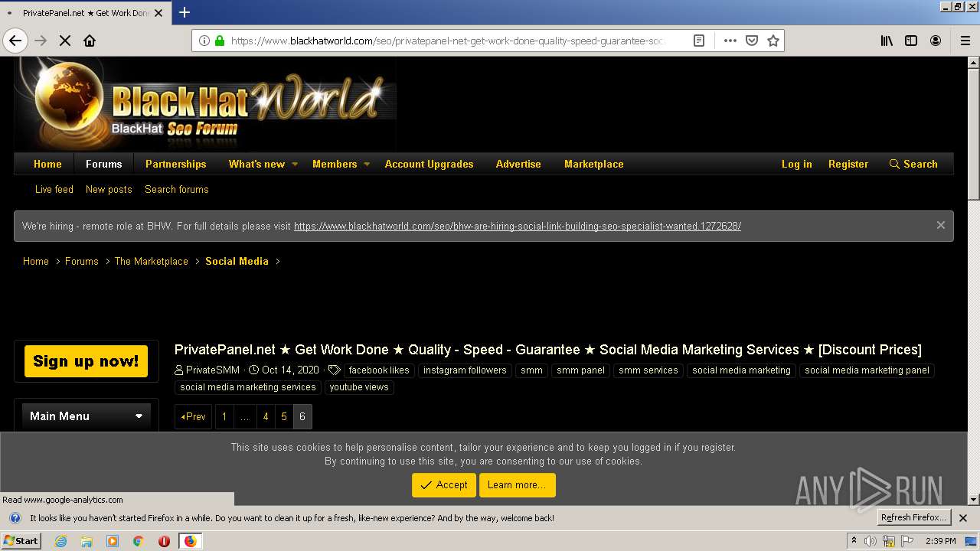
Task: Select social media marketing panel tag
Action: (x=867, y=370)
